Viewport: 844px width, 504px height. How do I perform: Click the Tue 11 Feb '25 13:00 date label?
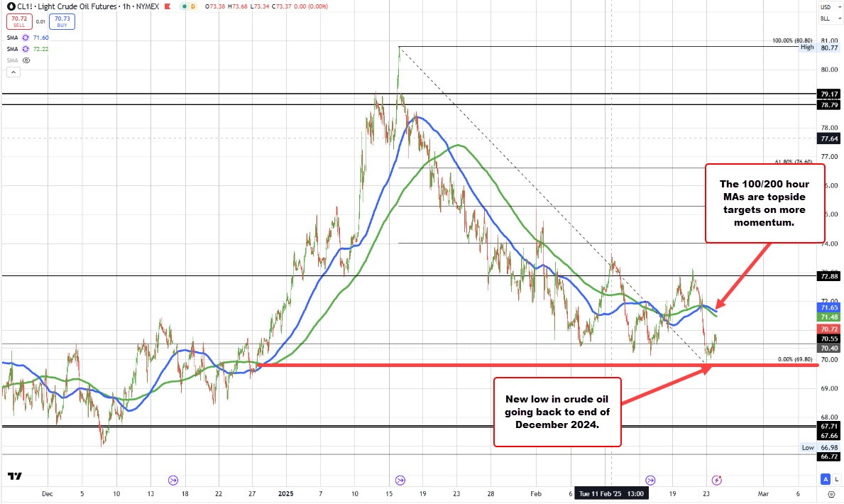pos(611,493)
